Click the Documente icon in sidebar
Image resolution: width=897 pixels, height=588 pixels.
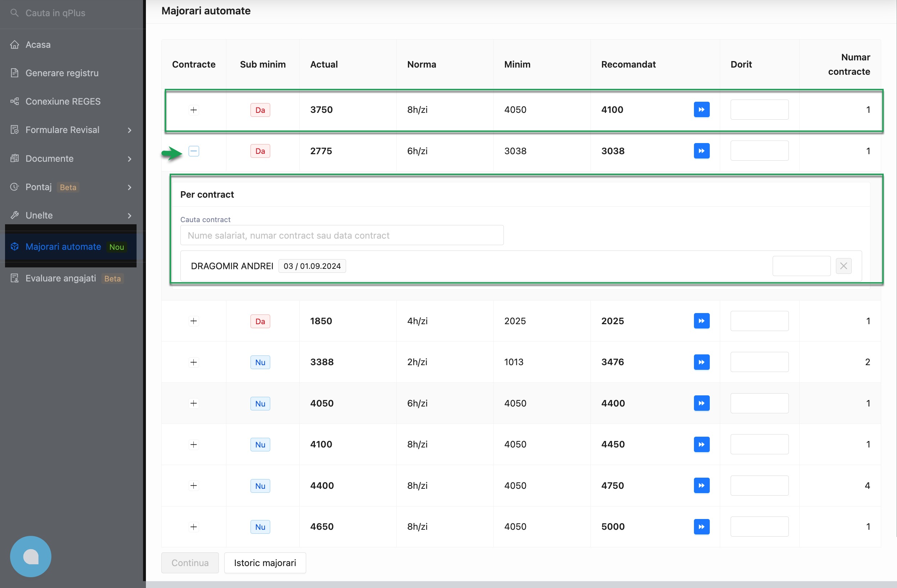[x=14, y=158]
